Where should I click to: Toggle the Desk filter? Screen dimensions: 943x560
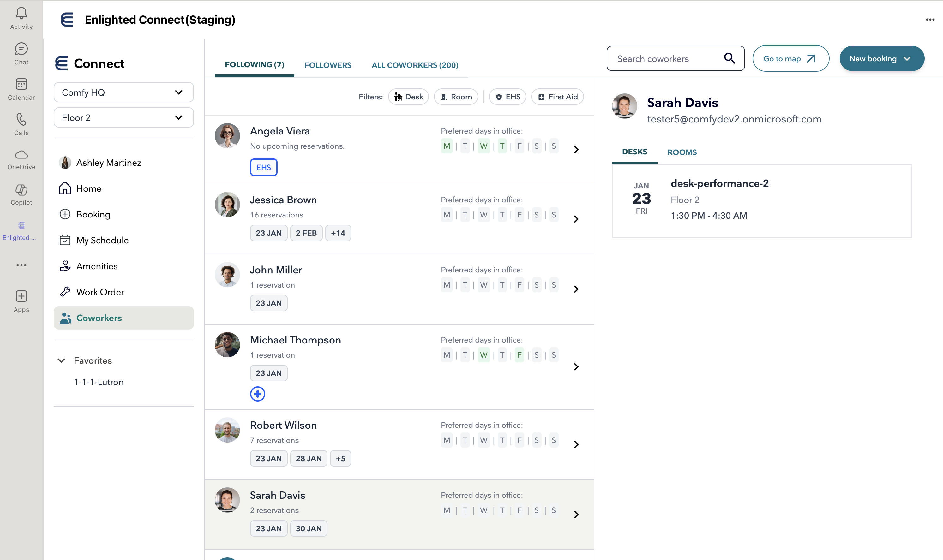[x=408, y=97]
